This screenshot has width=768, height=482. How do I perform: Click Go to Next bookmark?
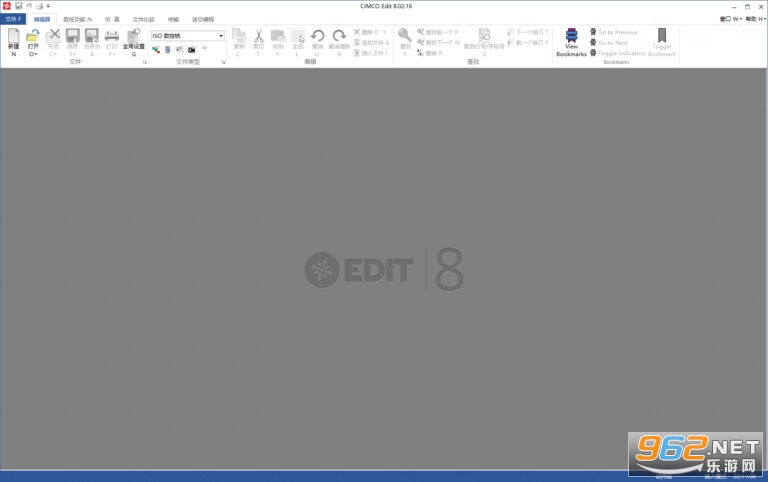tap(608, 43)
